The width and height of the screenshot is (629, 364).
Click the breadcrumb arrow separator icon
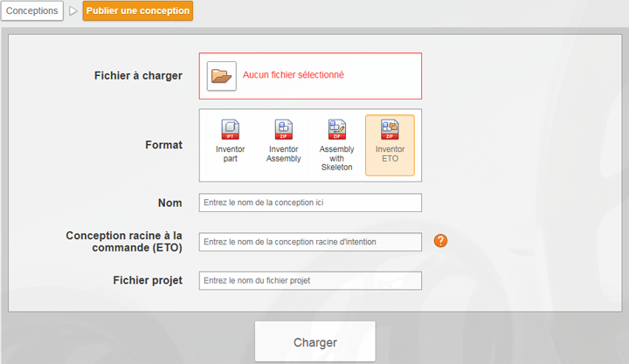tap(73, 10)
